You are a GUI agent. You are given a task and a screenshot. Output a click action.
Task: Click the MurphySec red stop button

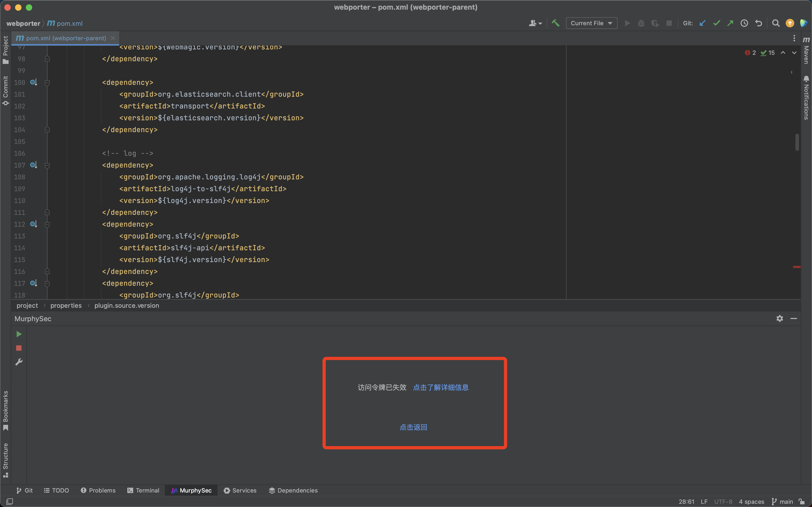click(x=19, y=348)
